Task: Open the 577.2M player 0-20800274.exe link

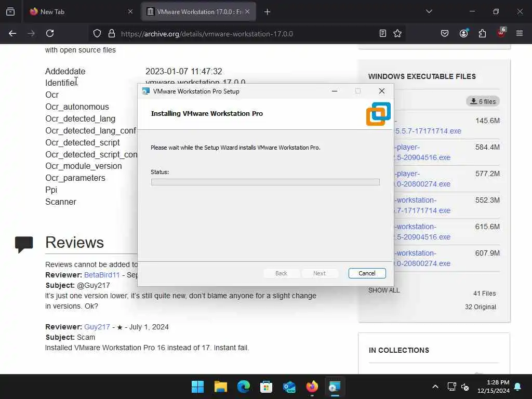Action: coord(422,179)
